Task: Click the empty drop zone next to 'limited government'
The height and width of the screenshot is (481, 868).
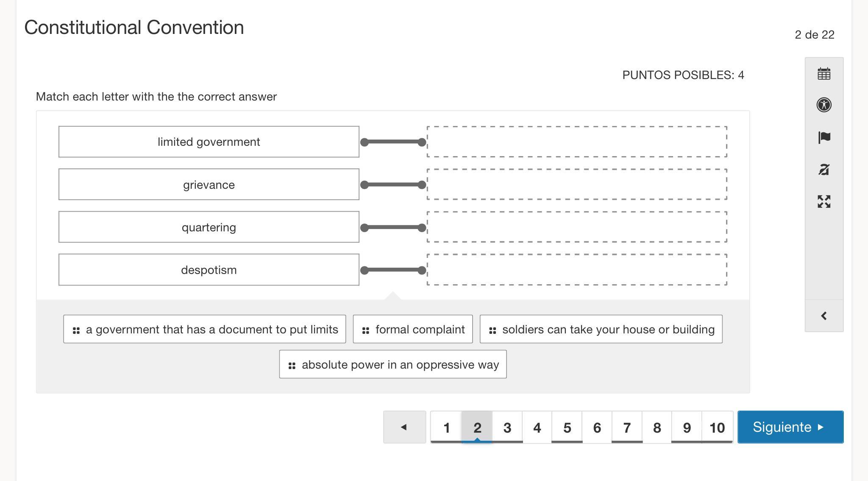Action: 577,142
